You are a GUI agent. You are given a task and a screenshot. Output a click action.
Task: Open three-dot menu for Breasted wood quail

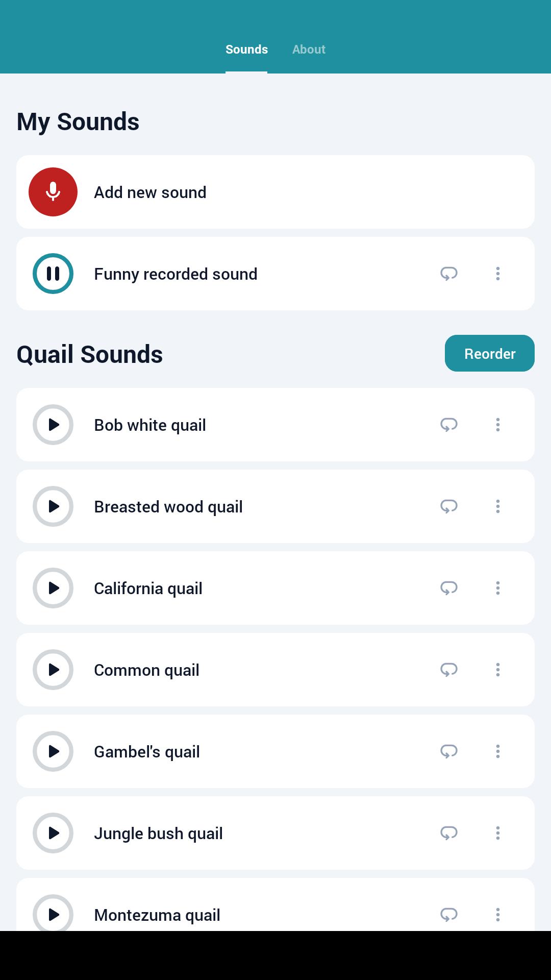(498, 506)
